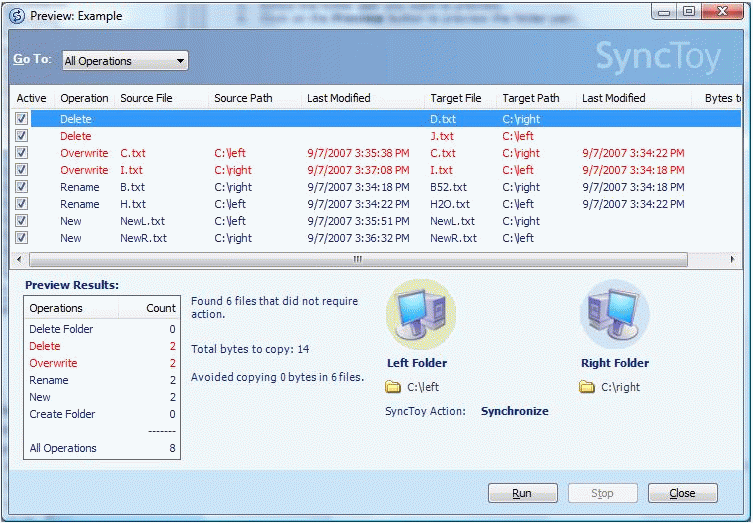Click 9/7/2007 3:35:38 PM timestamp
The width and height of the screenshot is (753, 523).
(x=358, y=153)
